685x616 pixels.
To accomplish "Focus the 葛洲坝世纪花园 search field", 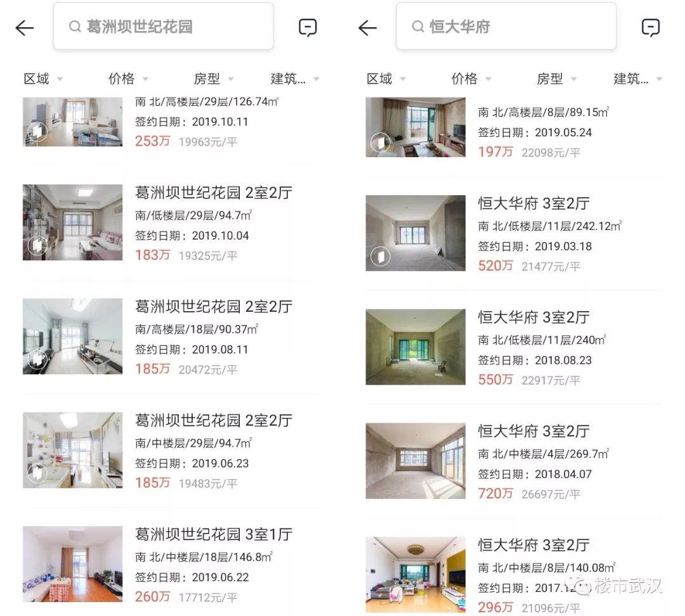I will [163, 26].
